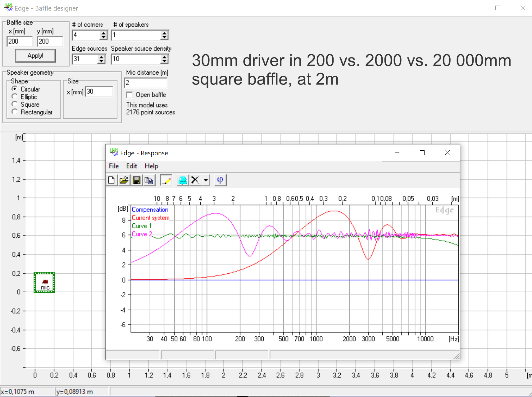Click the Current system legend entry
The image size is (532, 397).
point(151,218)
